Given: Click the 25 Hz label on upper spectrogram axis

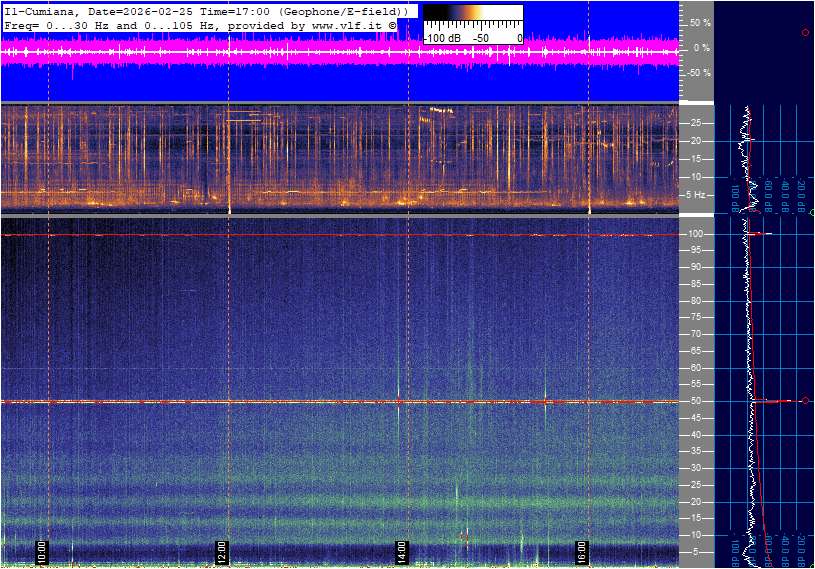Looking at the screenshot, I should point(696,123).
